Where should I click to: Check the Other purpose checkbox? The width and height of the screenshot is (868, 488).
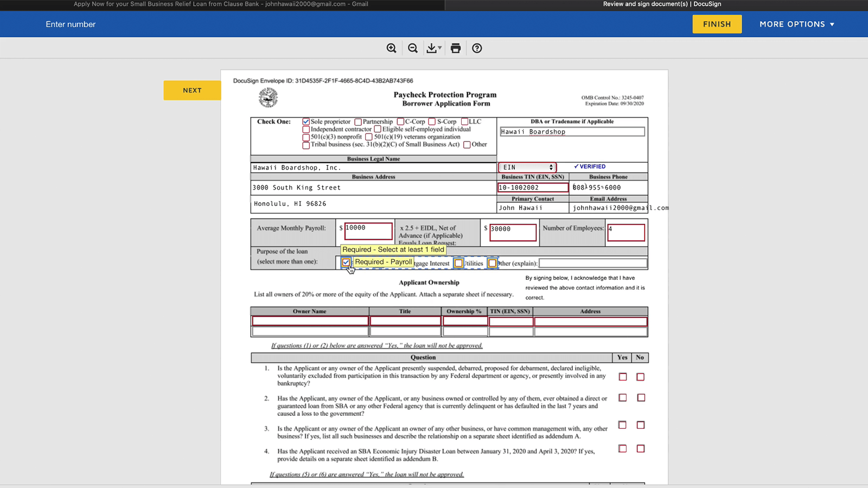(492, 263)
